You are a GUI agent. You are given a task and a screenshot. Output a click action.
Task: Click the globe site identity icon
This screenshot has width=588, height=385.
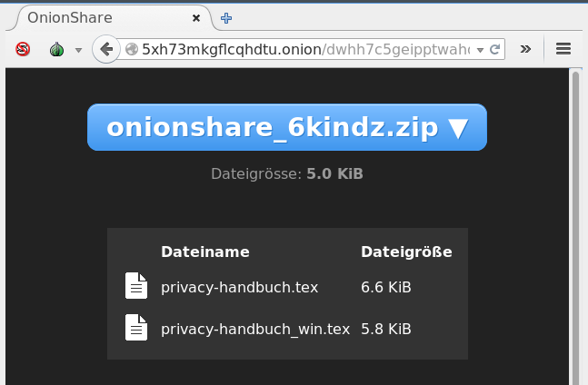pyautogui.click(x=132, y=49)
